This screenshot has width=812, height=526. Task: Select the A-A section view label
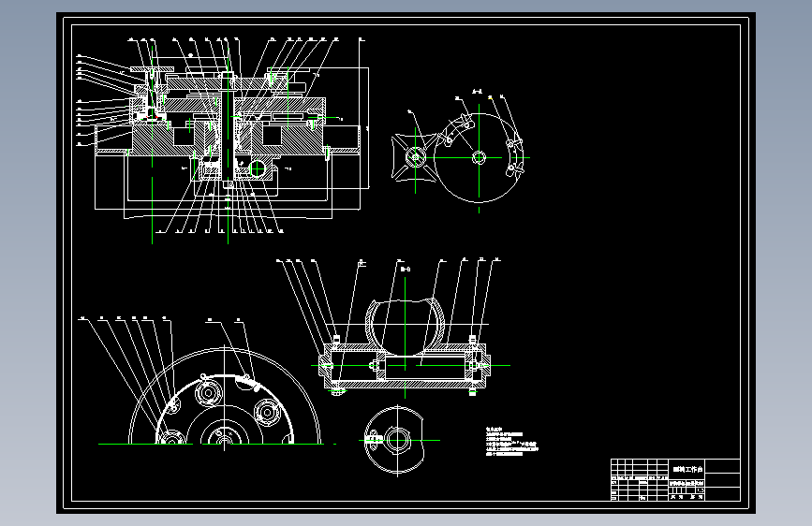click(478, 92)
